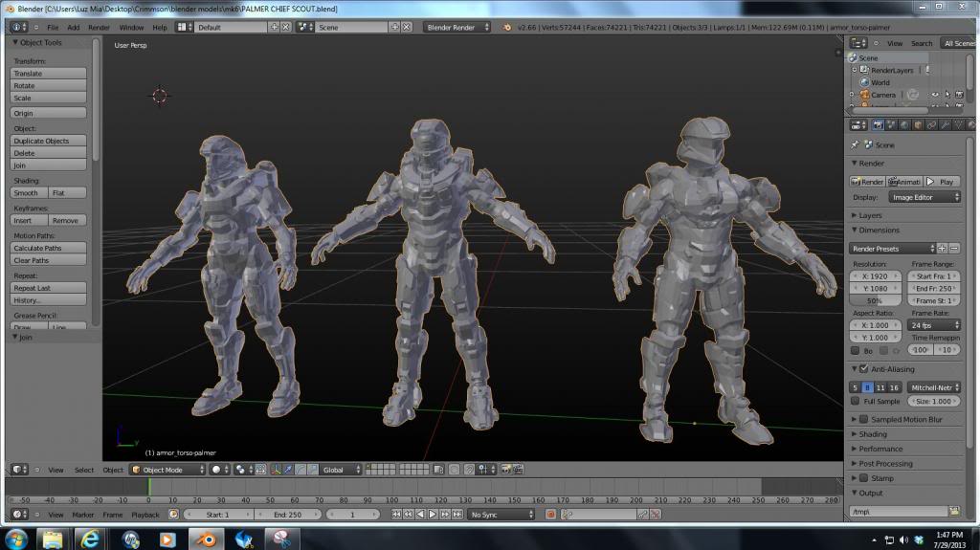
Task: Open the timeline Playback menu
Action: point(145,515)
